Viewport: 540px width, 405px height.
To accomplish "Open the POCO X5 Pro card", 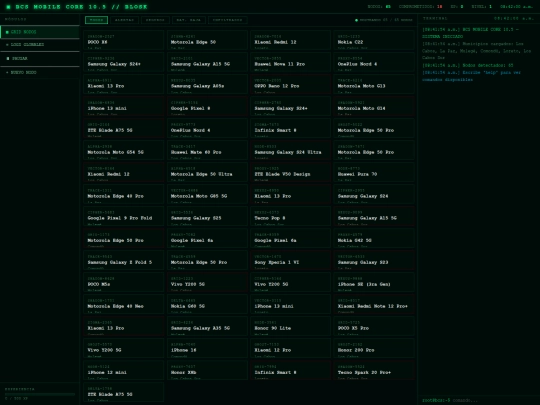I will 374,326.
